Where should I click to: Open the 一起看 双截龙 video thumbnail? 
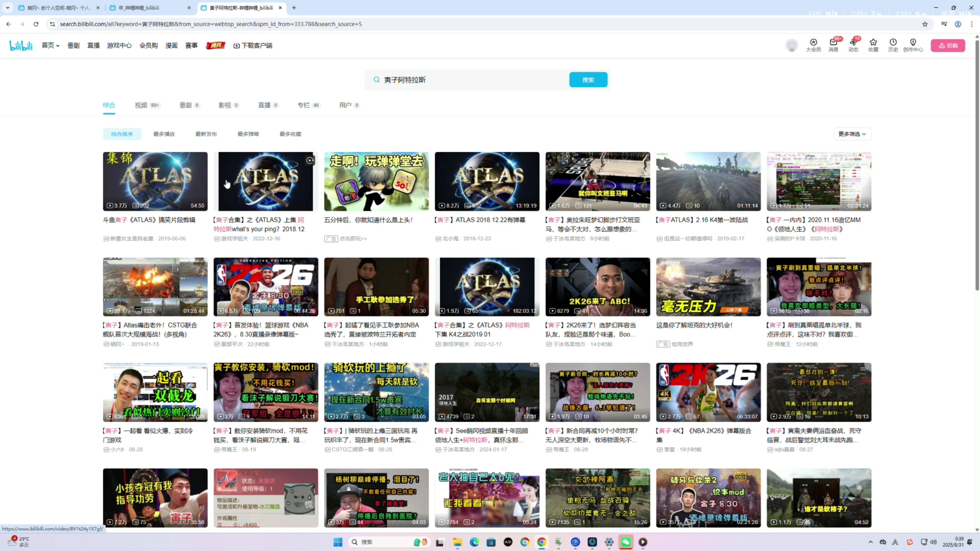click(155, 392)
